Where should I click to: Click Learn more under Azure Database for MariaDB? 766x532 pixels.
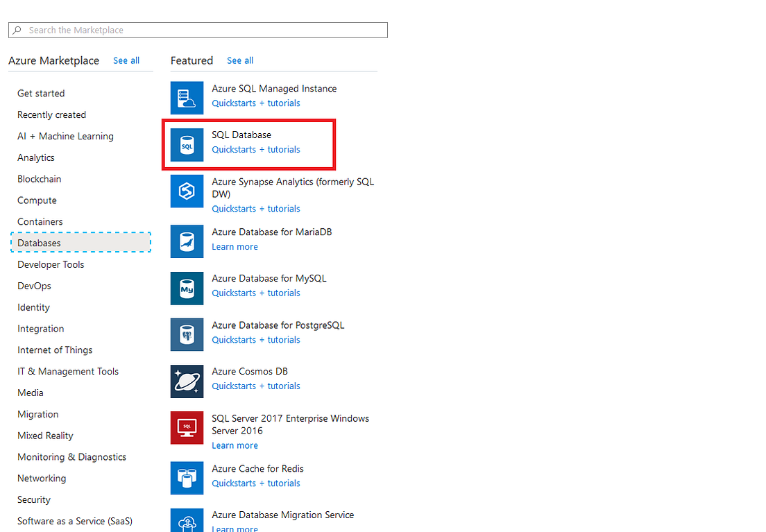coord(235,246)
